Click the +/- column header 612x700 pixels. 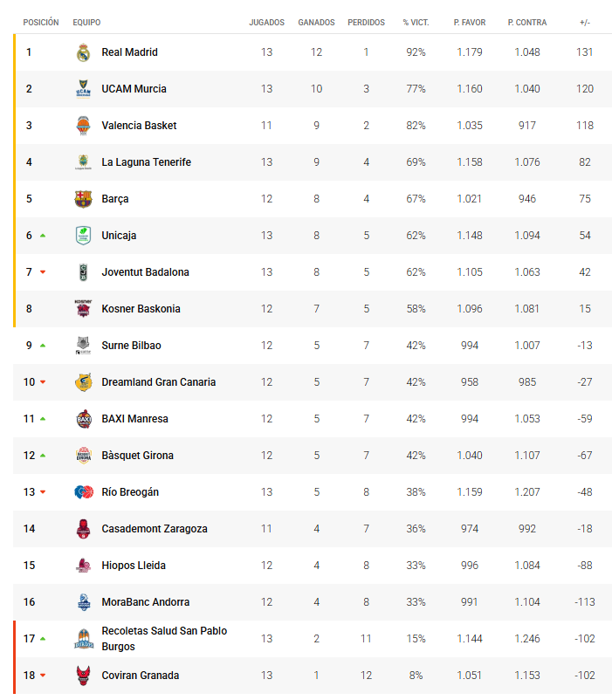click(x=584, y=21)
